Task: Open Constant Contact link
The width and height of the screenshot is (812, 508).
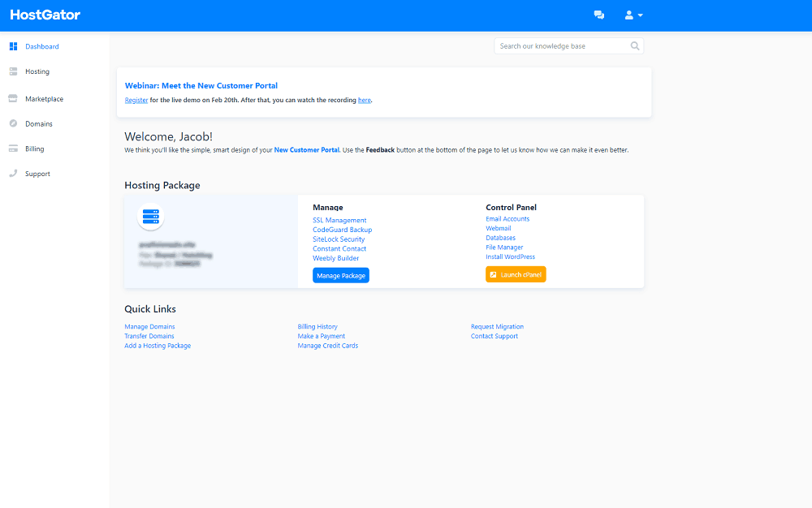Action: [339, 248]
